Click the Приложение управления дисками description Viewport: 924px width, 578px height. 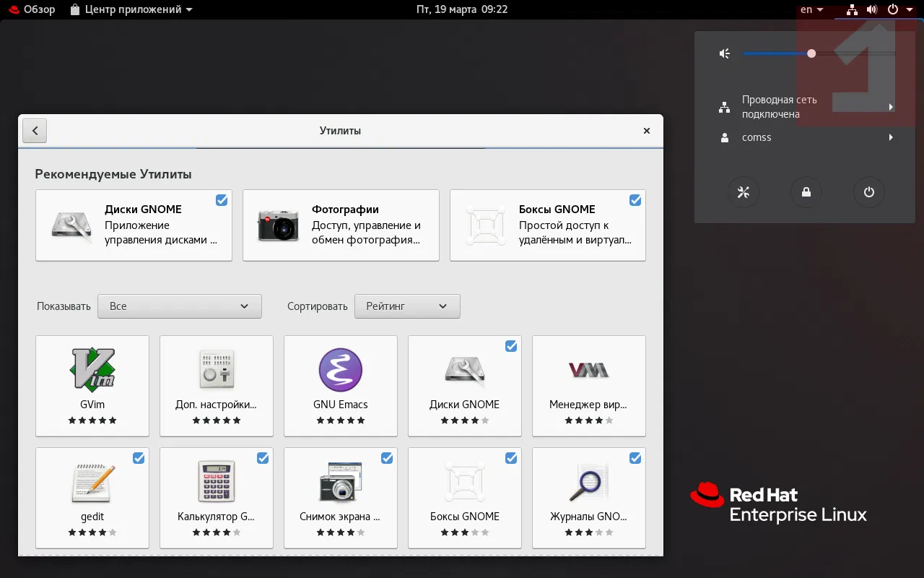coord(161,233)
